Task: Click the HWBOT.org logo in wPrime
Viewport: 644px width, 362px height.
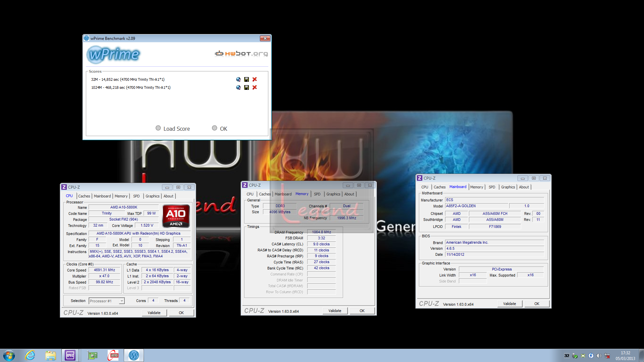Action: (241, 53)
